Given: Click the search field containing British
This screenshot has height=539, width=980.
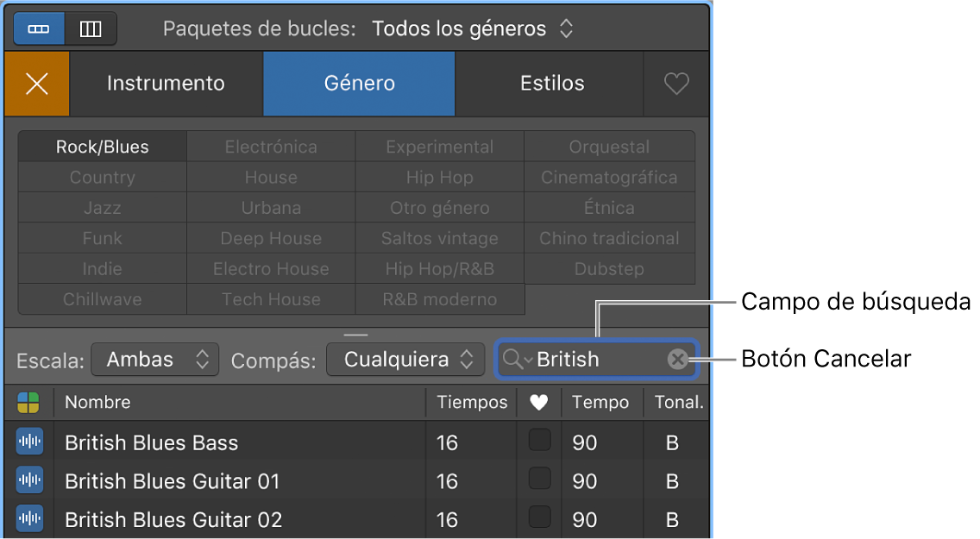Looking at the screenshot, I should pyautogui.click(x=597, y=360).
